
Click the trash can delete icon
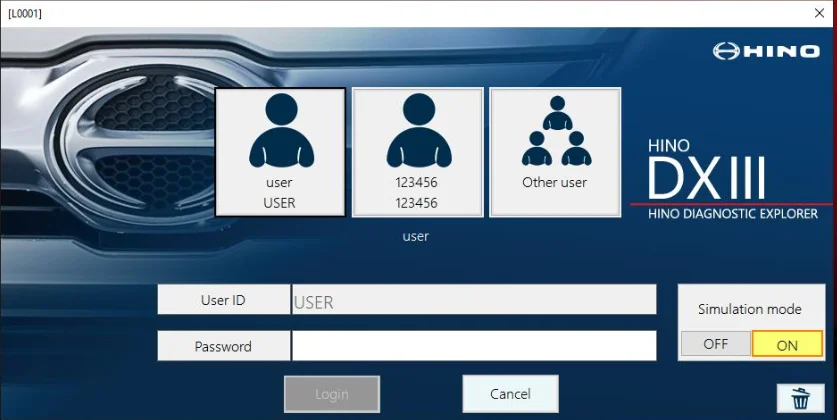coord(800,398)
